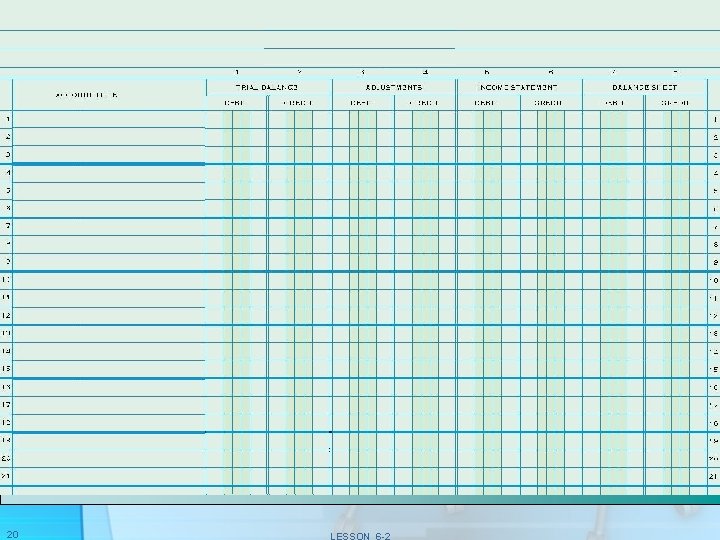Click Credit subheading under Balance Sheet
The height and width of the screenshot is (540, 720).
(x=675, y=103)
